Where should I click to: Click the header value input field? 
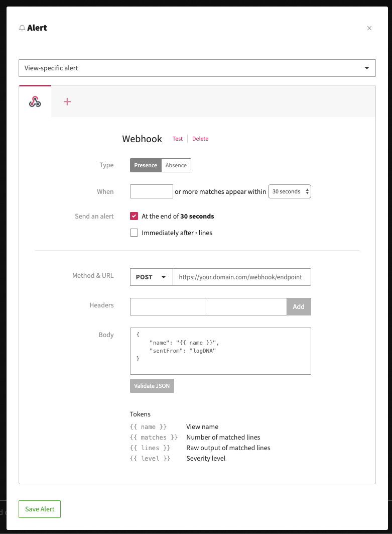pyautogui.click(x=246, y=306)
